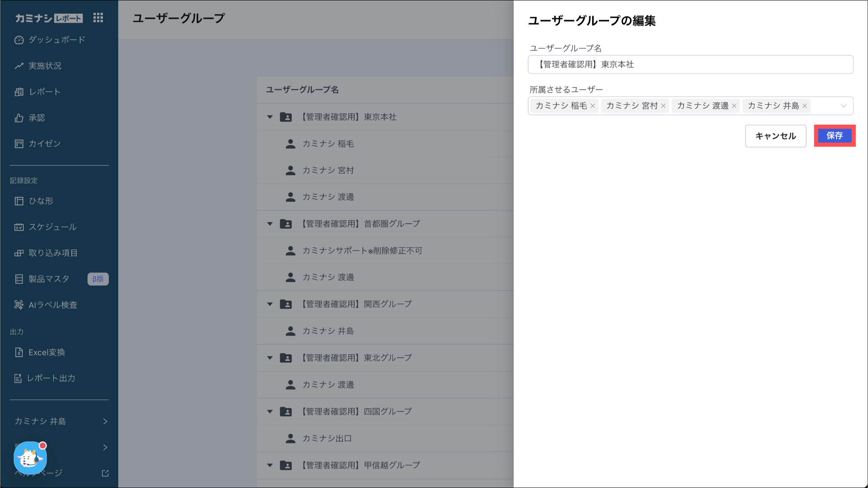Viewport: 868px width, 488px height.
Task: Click the カイゼン board icon
Action: pyautogui.click(x=19, y=144)
